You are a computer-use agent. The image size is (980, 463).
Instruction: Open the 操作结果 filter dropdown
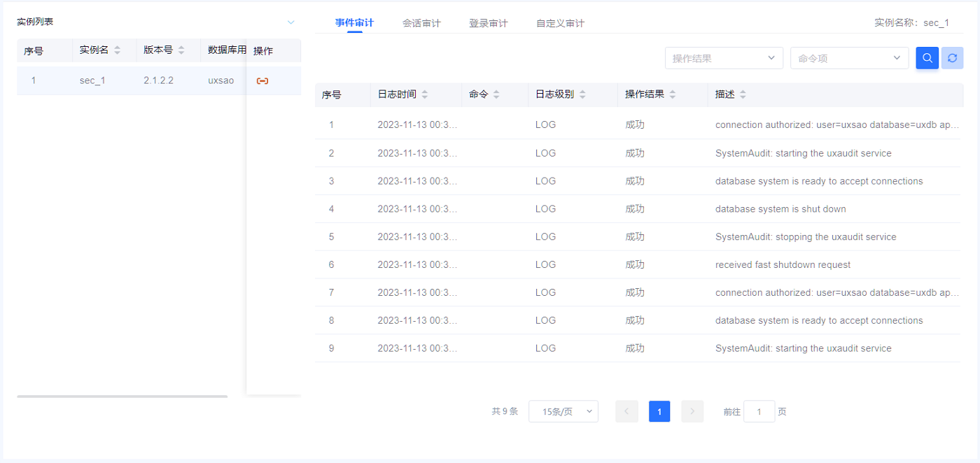pyautogui.click(x=724, y=58)
